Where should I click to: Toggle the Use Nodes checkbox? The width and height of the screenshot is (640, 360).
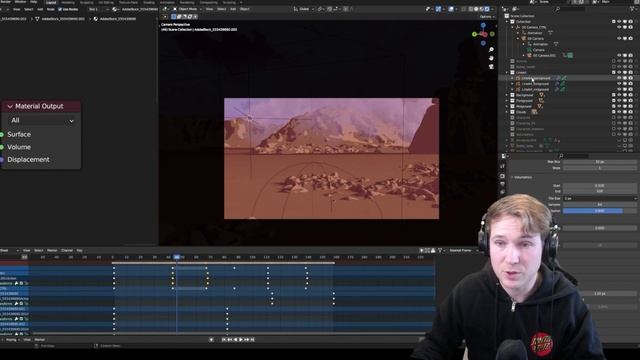click(60, 9)
